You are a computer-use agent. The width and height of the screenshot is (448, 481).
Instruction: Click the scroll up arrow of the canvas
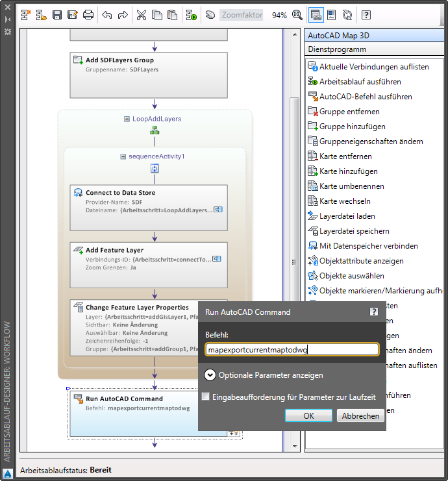pyautogui.click(x=295, y=34)
